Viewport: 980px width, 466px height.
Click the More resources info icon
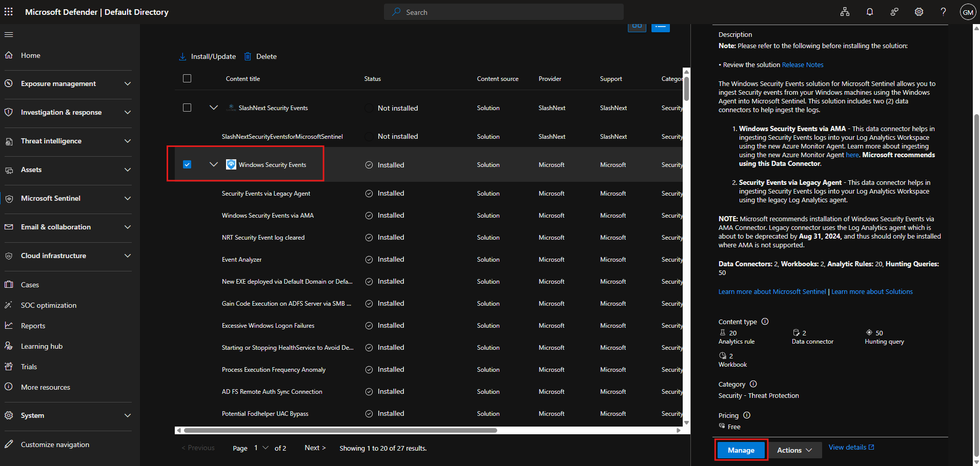(9, 387)
